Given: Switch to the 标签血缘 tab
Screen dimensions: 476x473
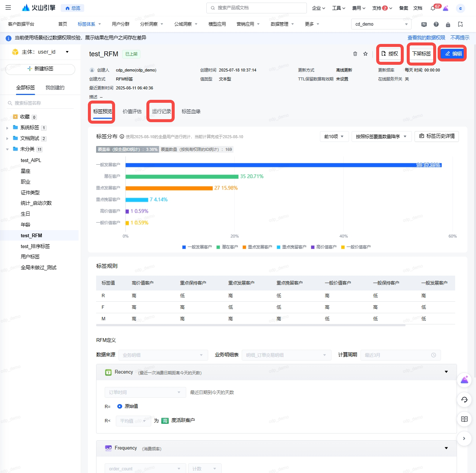Looking at the screenshot, I should [x=191, y=111].
